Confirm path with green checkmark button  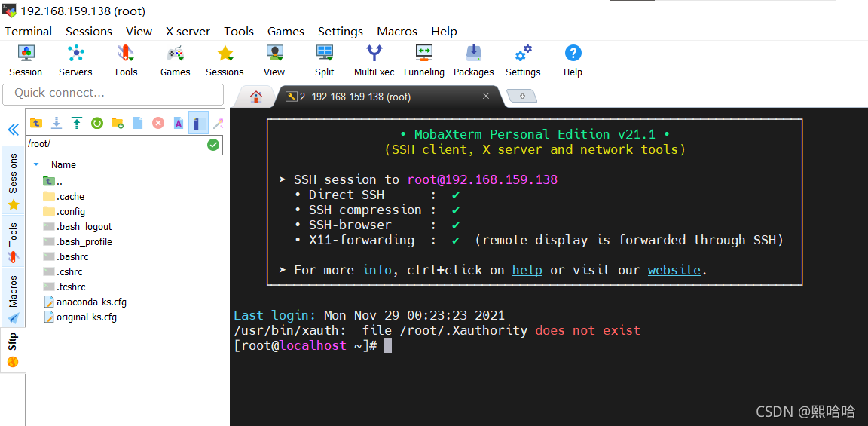213,145
